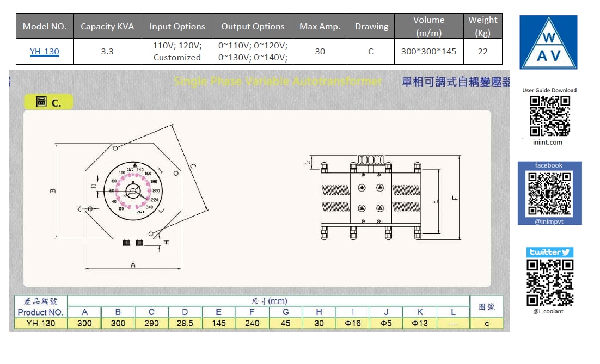Select the Capacity KVA value 3.3

[x=107, y=52]
